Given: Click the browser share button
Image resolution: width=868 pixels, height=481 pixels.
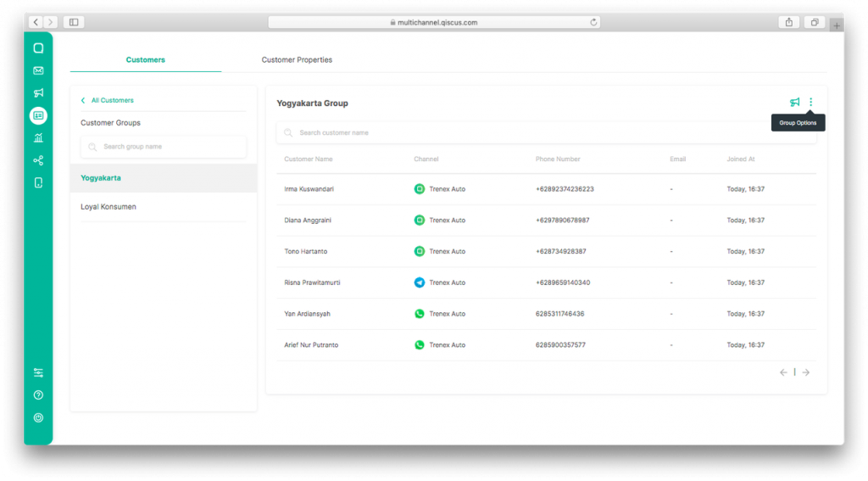Looking at the screenshot, I should coord(789,22).
